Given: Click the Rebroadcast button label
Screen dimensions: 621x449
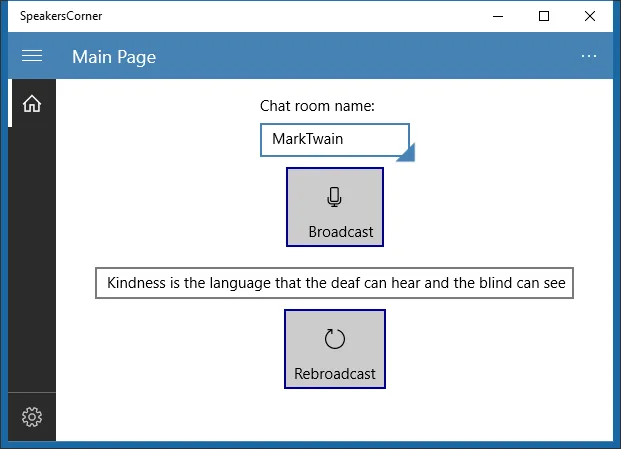Looking at the screenshot, I should [x=335, y=374].
